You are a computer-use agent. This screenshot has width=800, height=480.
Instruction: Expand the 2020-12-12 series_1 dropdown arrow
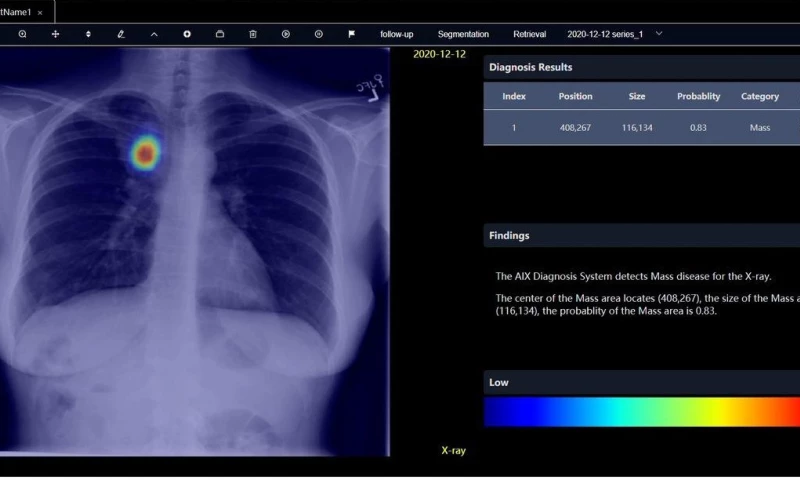659,34
